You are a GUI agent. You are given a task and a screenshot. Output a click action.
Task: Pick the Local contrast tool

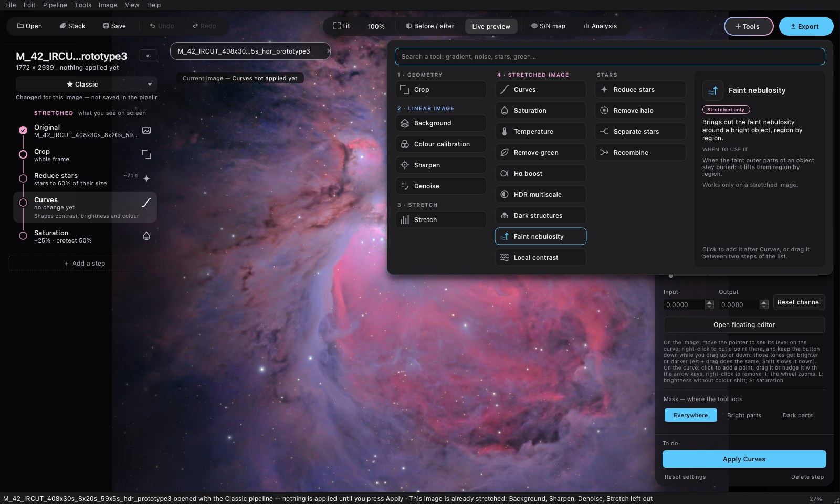540,257
